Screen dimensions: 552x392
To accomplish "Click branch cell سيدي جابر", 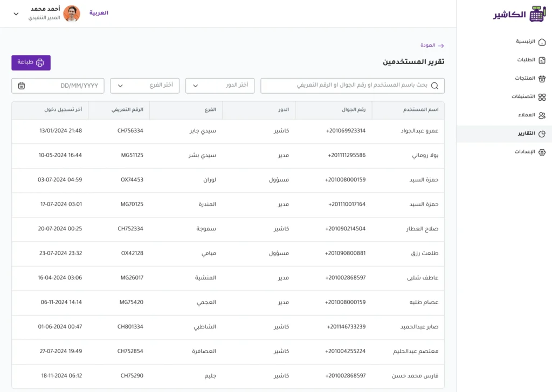I will coord(203,131).
